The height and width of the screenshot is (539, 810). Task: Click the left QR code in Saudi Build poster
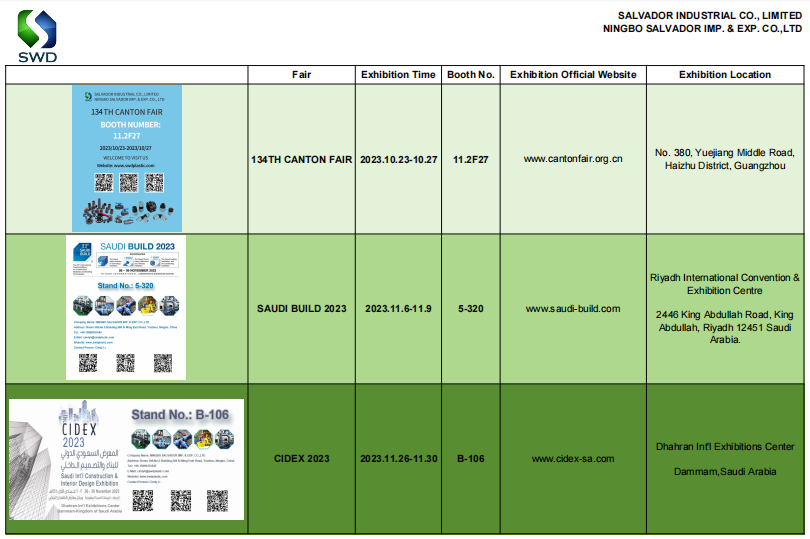coord(88,363)
